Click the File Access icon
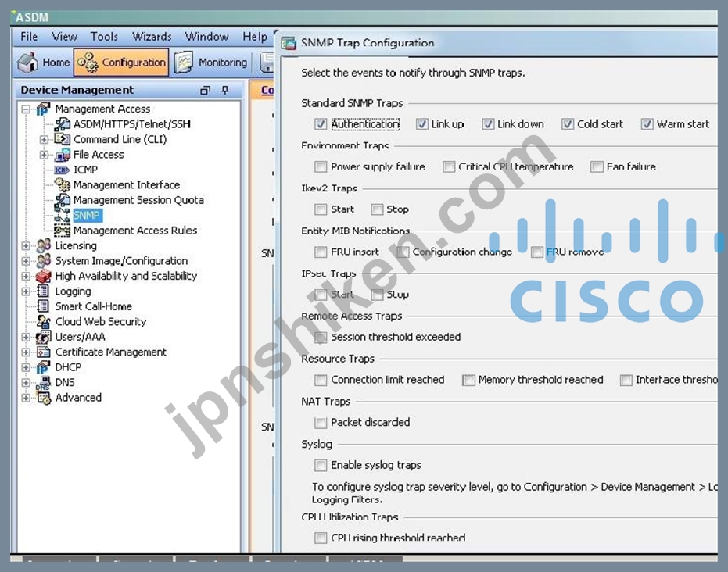Screen dimensions: 728x572 point(63,155)
